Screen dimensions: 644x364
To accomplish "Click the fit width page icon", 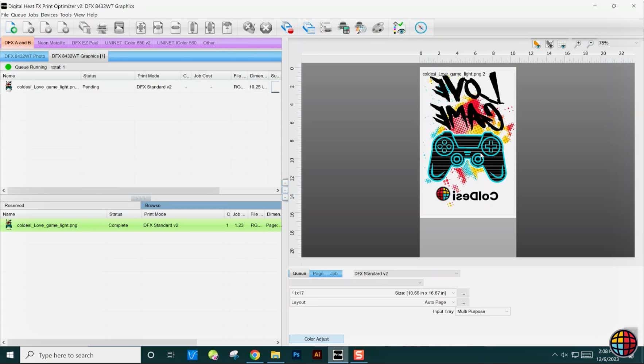I will pyautogui.click(x=175, y=28).
